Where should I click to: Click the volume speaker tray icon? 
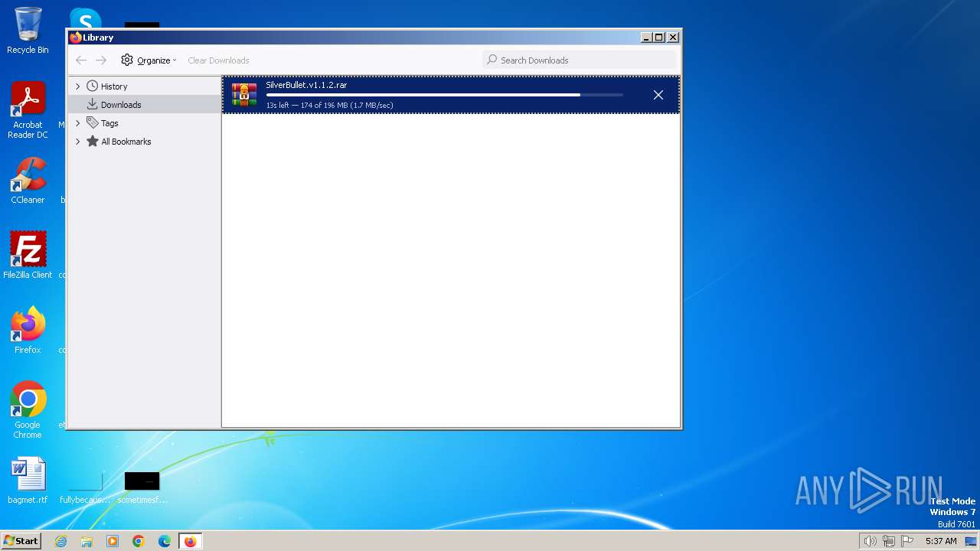click(x=870, y=541)
